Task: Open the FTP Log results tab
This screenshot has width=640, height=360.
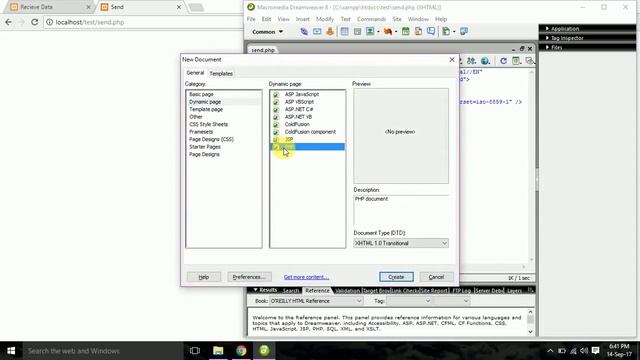Action: (x=462, y=291)
